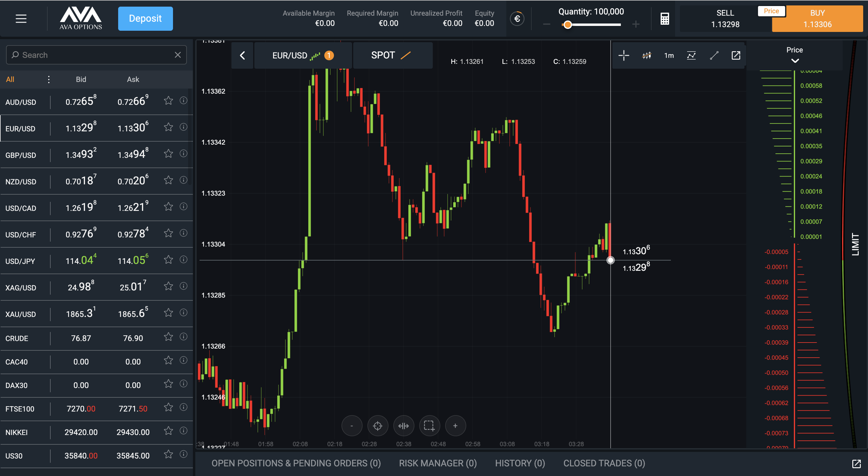The width and height of the screenshot is (868, 476).
Task: Open the calculator icon
Action: (665, 19)
